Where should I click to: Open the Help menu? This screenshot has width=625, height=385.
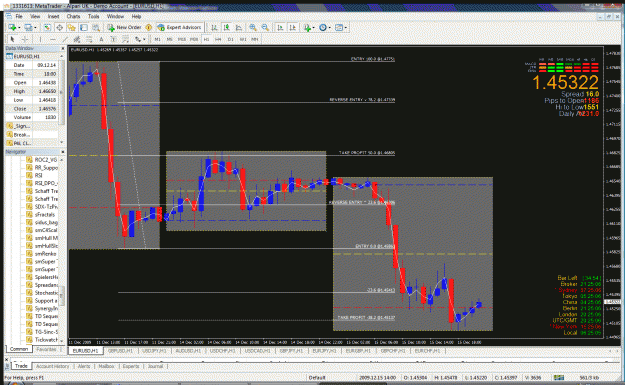point(136,16)
